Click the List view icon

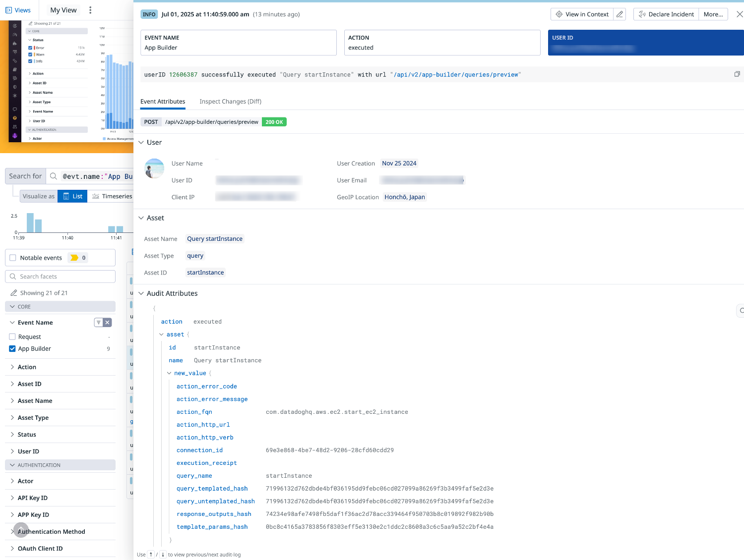click(x=66, y=196)
